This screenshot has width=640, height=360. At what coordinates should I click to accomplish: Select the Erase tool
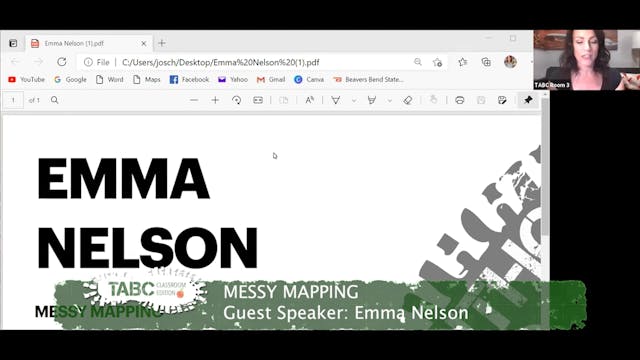pos(408,100)
